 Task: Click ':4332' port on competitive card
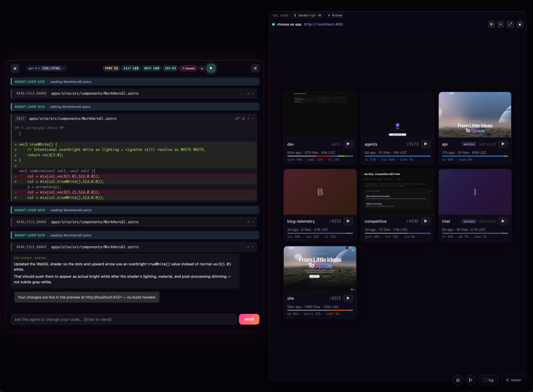[x=412, y=221]
